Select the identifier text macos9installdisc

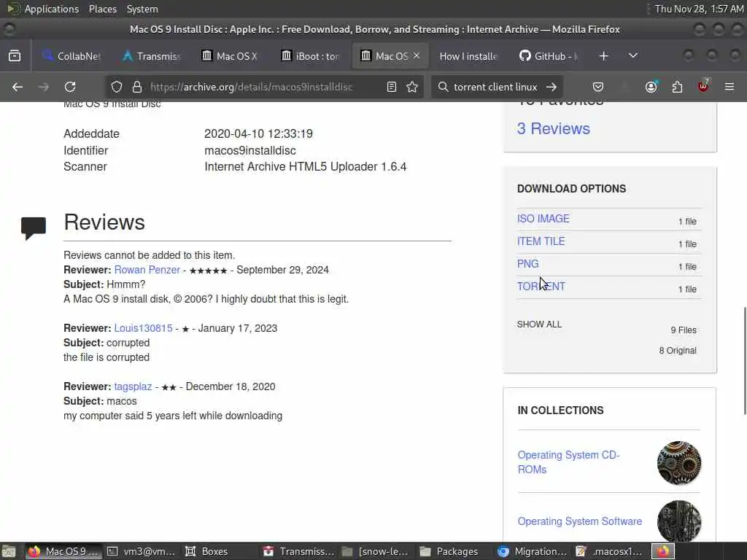coord(250,150)
